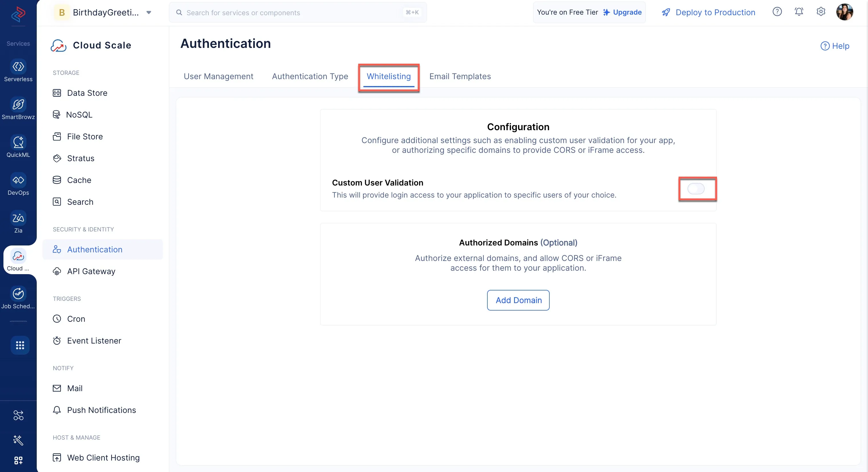Open the notifications bell icon
This screenshot has width=868, height=472.
[x=799, y=12]
